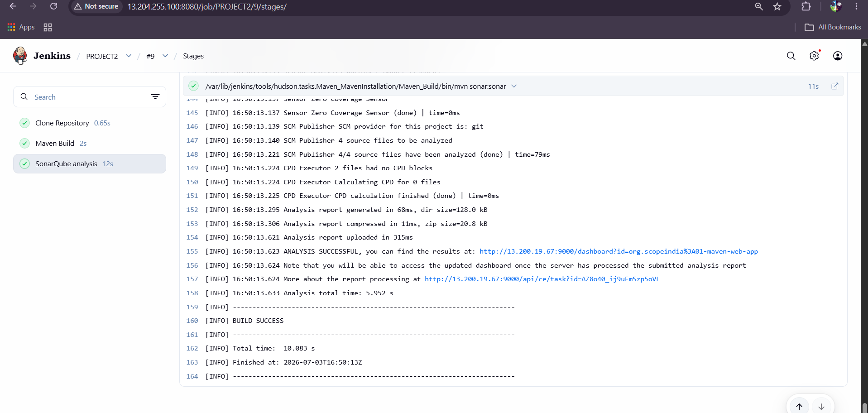This screenshot has height=413, width=868.
Task: Click the Analysis report uploaded log line
Action: tap(309, 237)
